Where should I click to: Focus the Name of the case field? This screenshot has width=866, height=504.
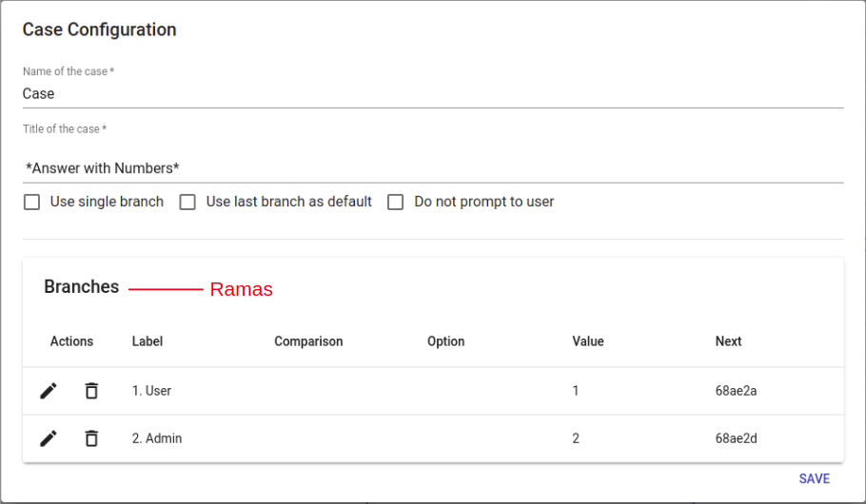[x=432, y=93]
